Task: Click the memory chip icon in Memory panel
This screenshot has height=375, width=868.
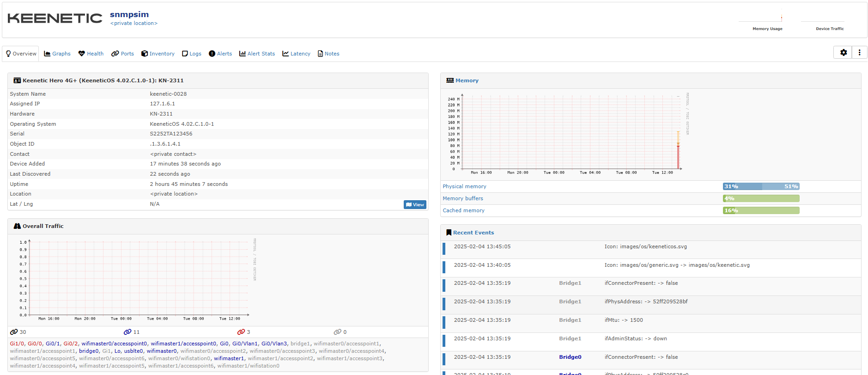Action: 450,80
